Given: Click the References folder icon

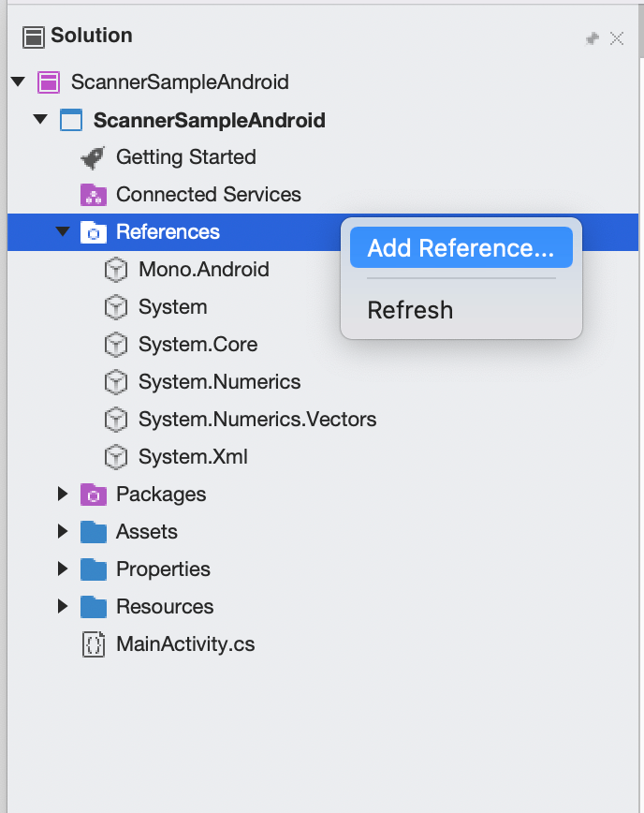Looking at the screenshot, I should (95, 231).
